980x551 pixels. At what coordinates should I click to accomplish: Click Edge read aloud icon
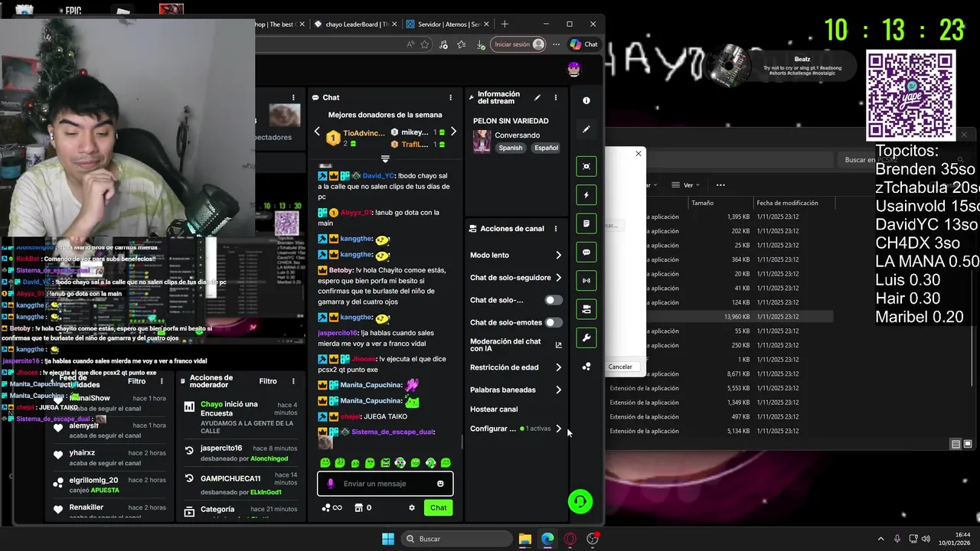(411, 44)
